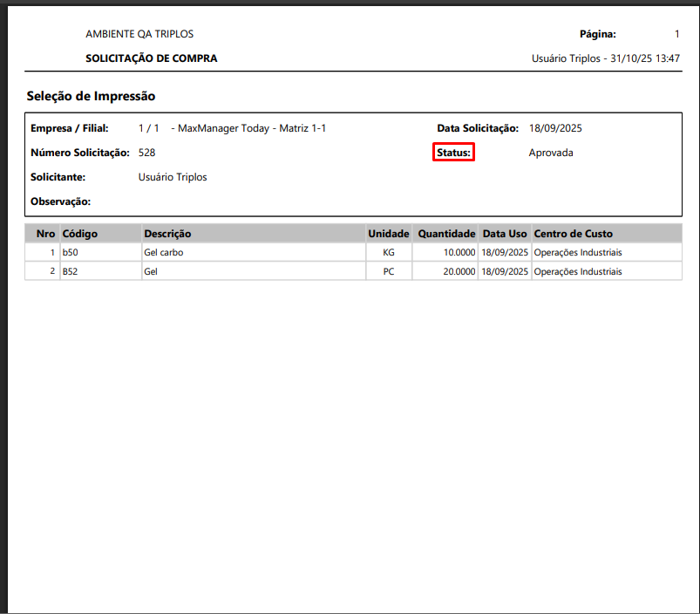
Task: Select the Quantidade column header
Action: [446, 234]
